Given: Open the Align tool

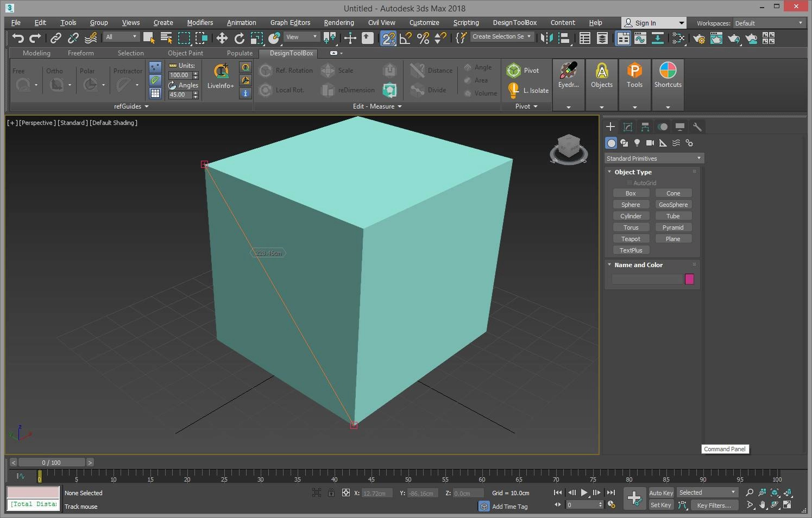Looking at the screenshot, I should (564, 38).
